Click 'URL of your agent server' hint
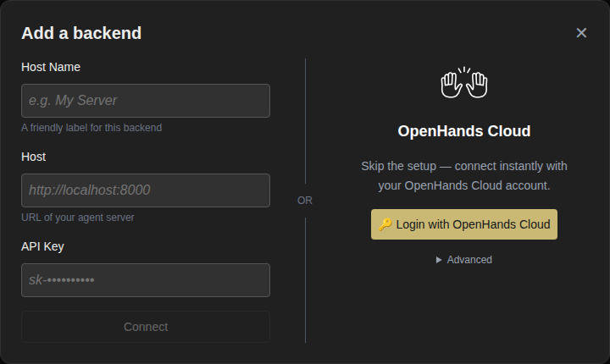The width and height of the screenshot is (610, 364). [78, 218]
